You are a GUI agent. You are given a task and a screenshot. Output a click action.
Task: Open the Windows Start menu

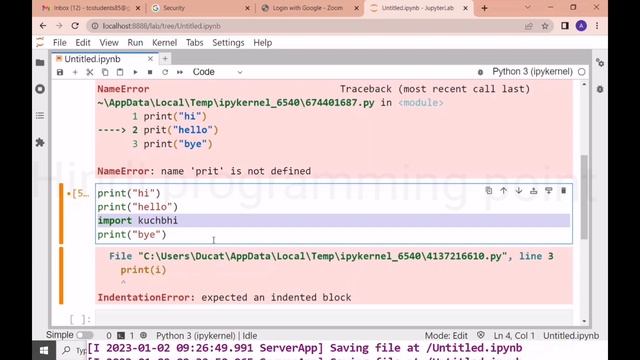(x=44, y=351)
